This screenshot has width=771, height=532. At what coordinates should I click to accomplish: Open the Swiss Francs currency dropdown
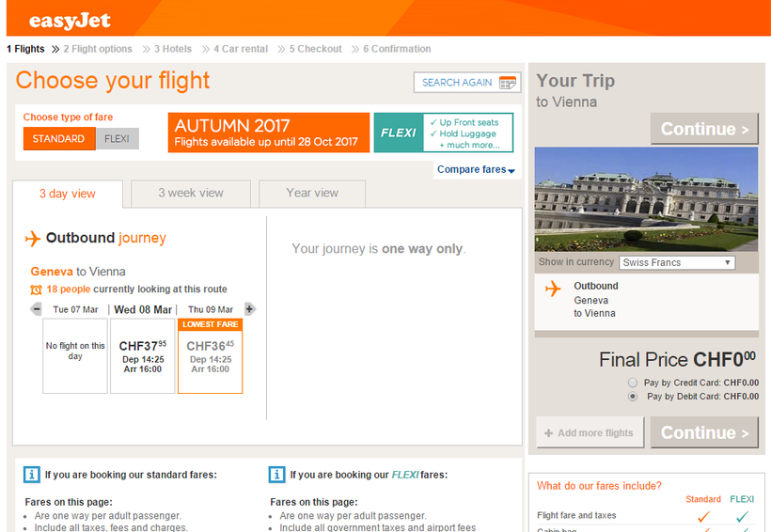click(x=677, y=262)
